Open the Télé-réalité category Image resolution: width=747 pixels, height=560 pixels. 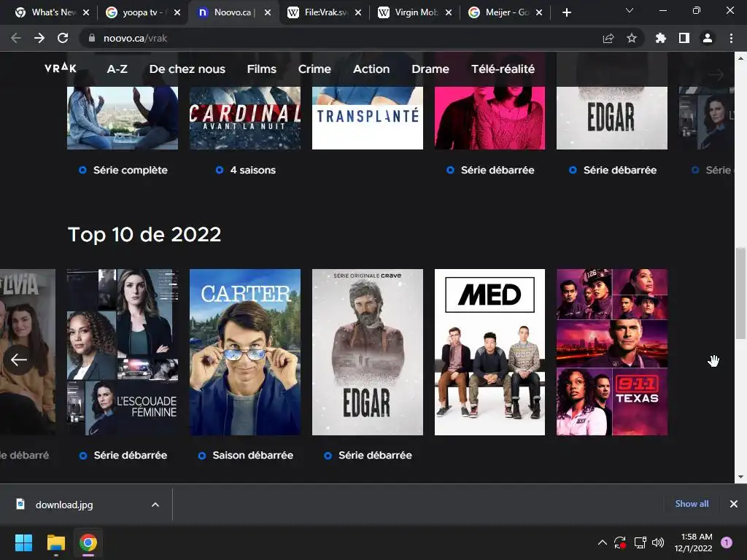click(x=503, y=69)
